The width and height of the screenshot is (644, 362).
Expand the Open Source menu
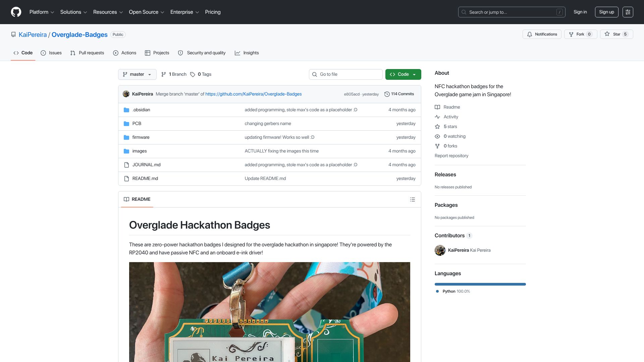tap(146, 12)
